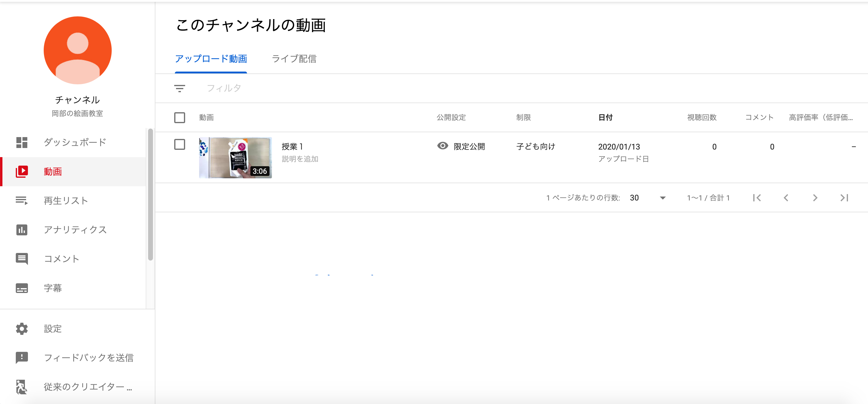
Task: Click the Dashboard grid icon in sidebar
Action: click(22, 143)
